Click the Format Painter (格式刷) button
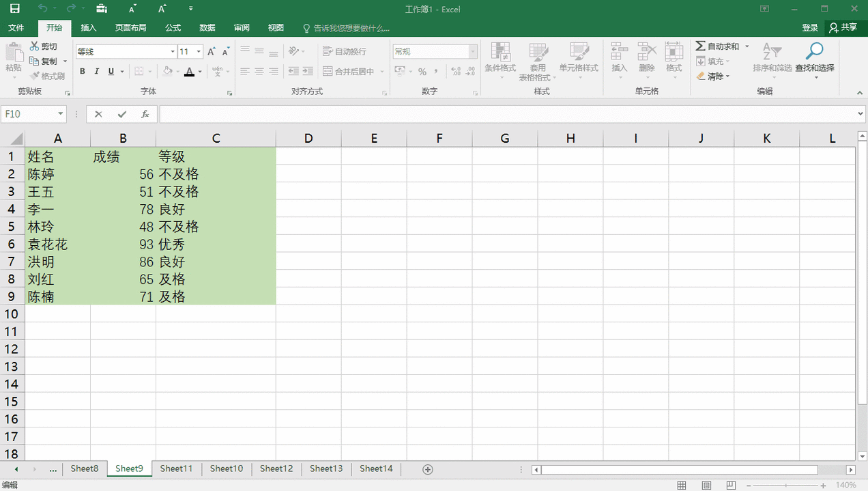Viewport: 868px width, 491px height. tap(48, 76)
